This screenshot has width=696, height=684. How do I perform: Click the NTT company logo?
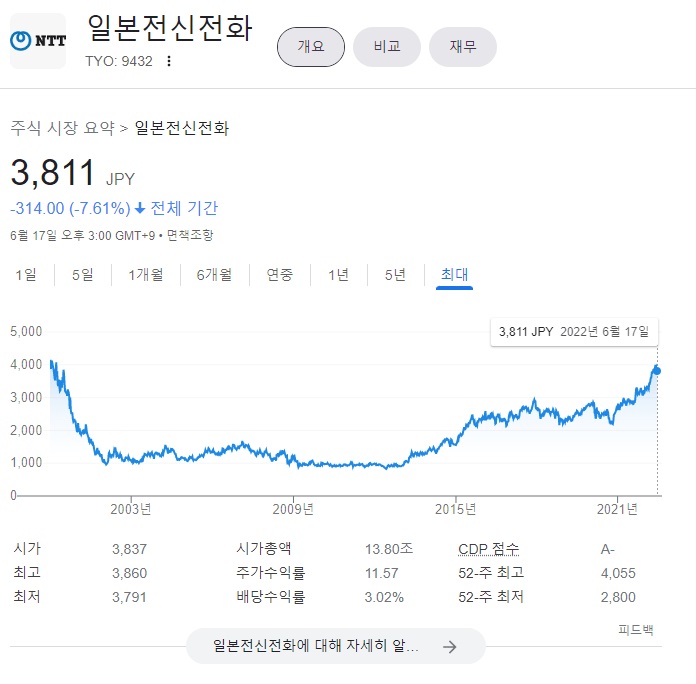click(37, 41)
